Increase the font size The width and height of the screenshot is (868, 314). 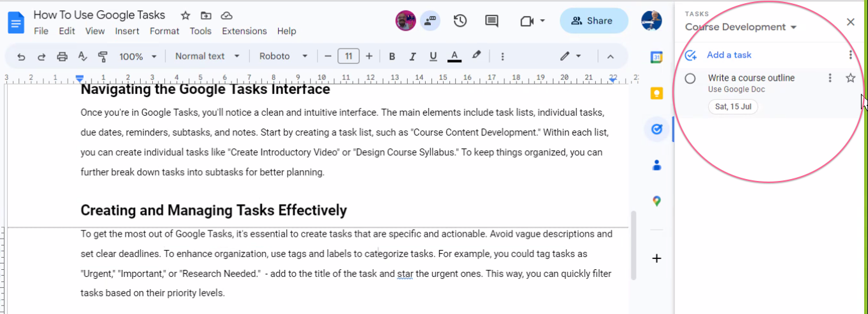369,56
